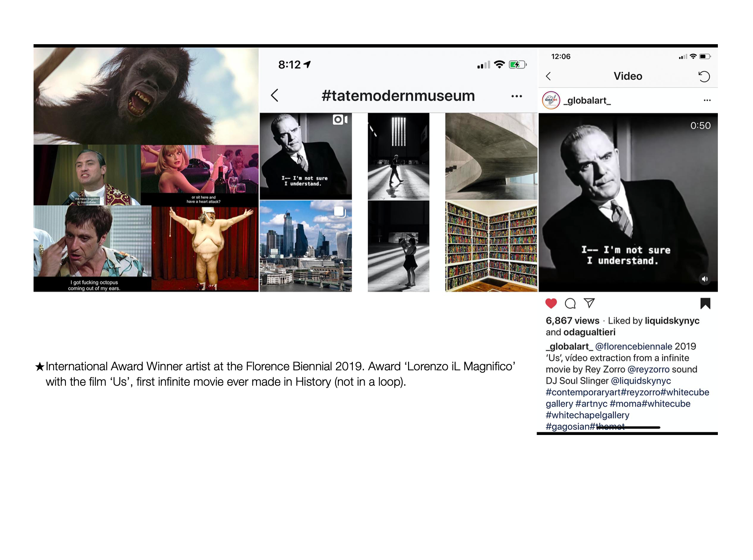Select the red curtain stage figure still
The height and width of the screenshot is (560, 753).
tap(205, 248)
